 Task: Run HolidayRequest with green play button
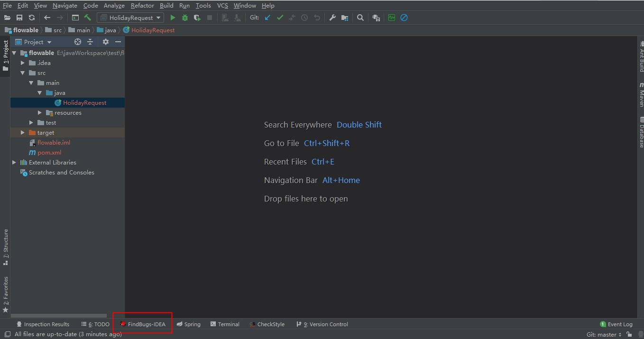point(173,18)
